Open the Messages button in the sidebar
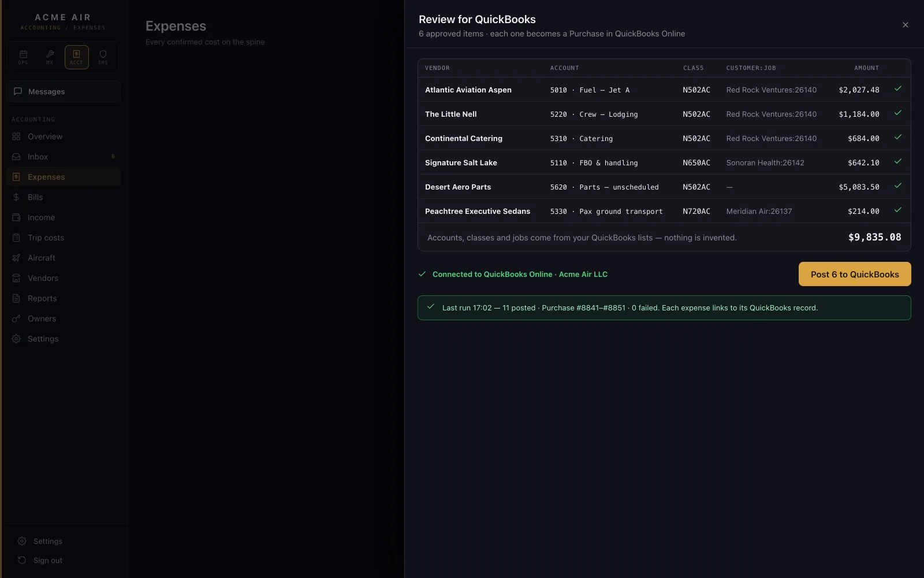The height and width of the screenshot is (578, 924). pos(64,91)
